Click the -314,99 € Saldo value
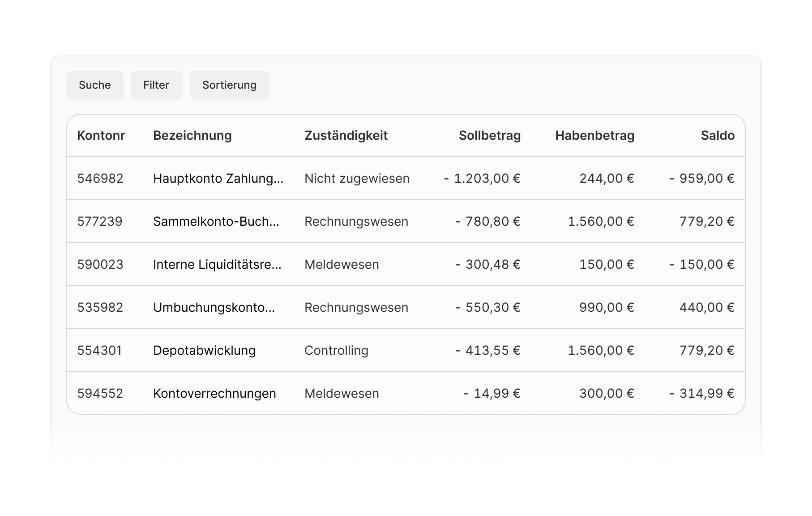 tap(702, 393)
